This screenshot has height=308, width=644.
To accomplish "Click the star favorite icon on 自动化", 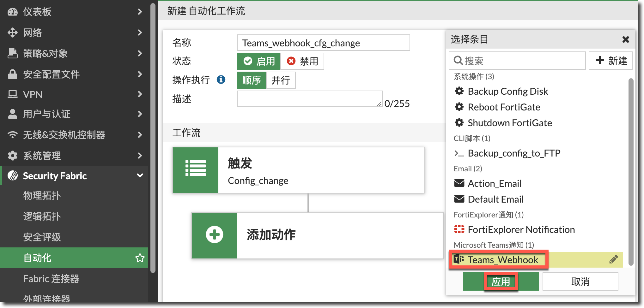I will tap(140, 258).
